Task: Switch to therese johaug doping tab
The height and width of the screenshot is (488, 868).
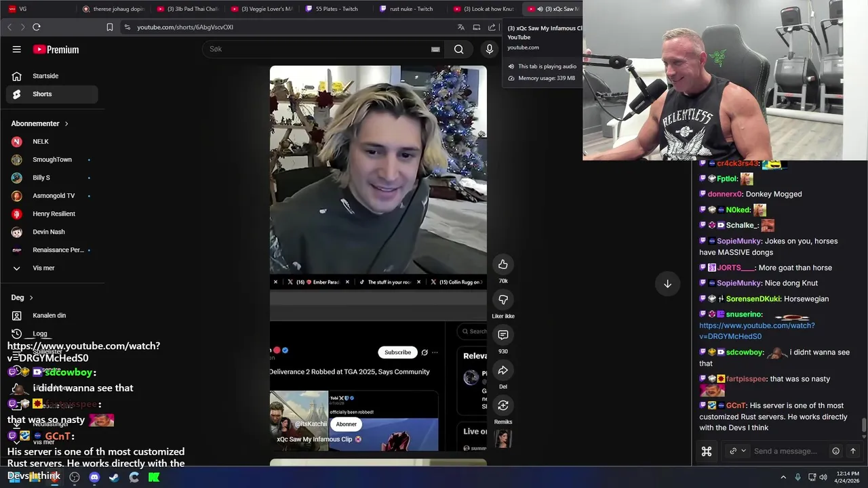Action: (113, 9)
